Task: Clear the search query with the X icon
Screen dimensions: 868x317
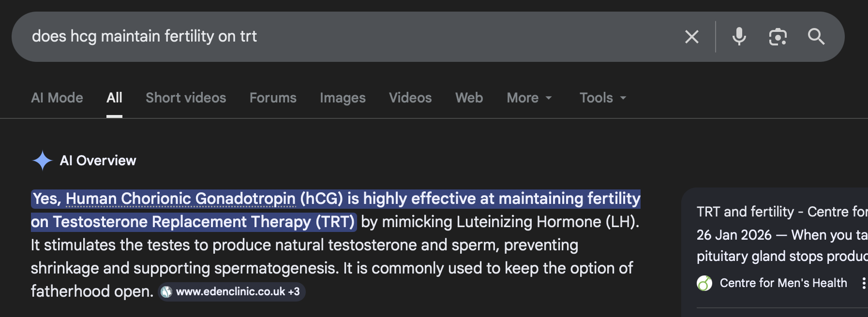Action: (x=691, y=37)
